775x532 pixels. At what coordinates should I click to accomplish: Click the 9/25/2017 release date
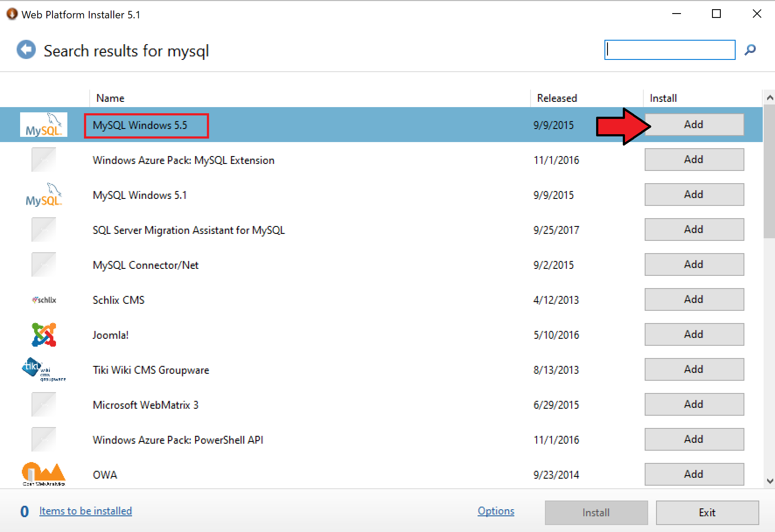point(556,230)
